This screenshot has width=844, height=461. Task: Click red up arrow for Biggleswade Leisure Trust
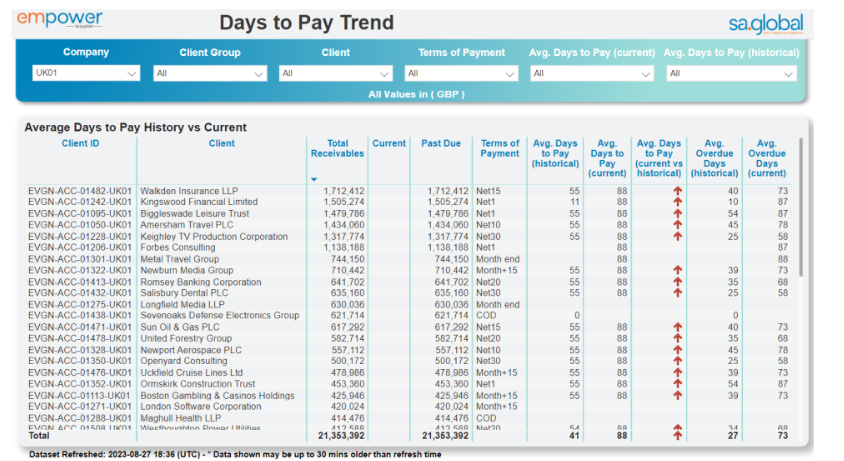pos(678,213)
